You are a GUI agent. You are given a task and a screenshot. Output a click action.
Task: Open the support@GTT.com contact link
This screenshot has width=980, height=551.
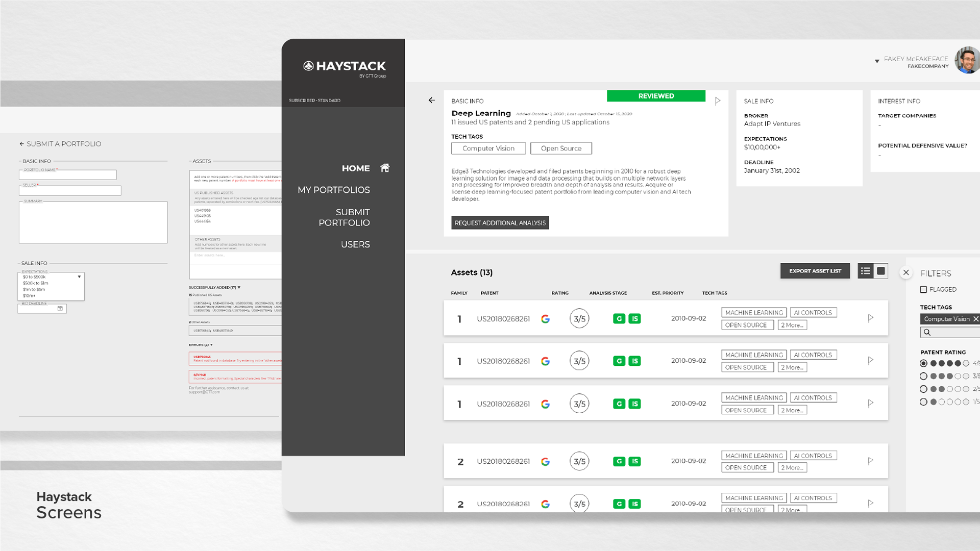(x=204, y=392)
